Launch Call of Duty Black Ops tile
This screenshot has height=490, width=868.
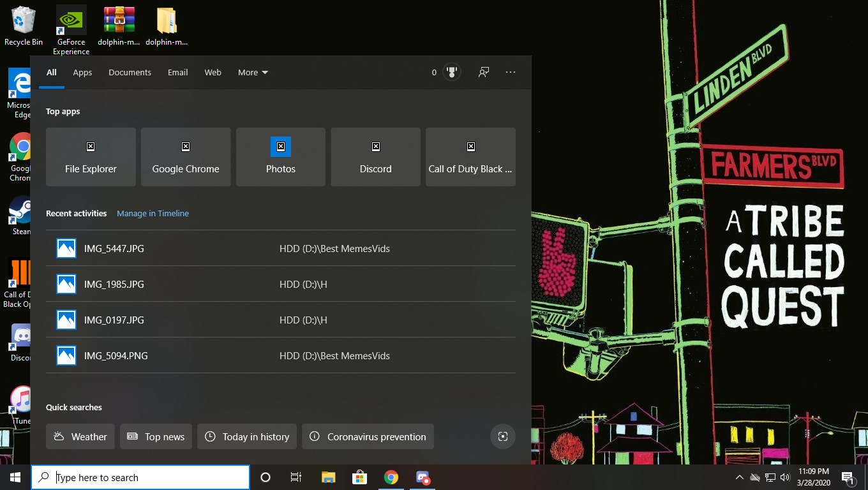click(470, 157)
